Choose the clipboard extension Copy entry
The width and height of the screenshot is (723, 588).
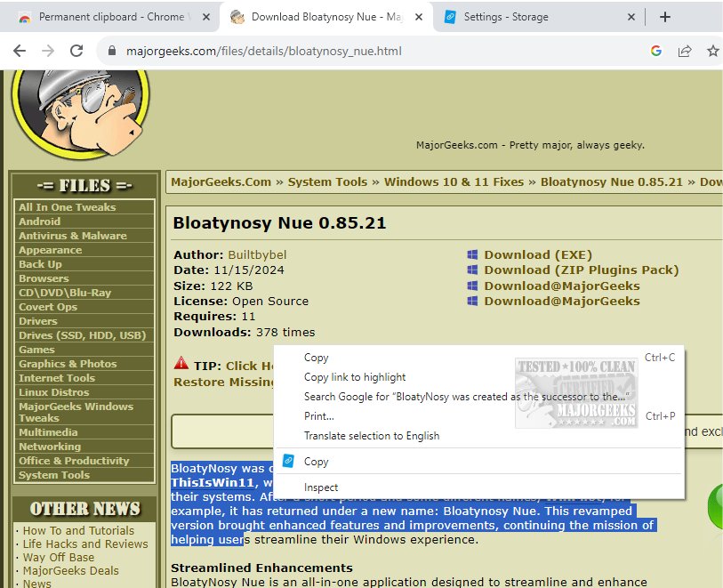(x=479, y=461)
